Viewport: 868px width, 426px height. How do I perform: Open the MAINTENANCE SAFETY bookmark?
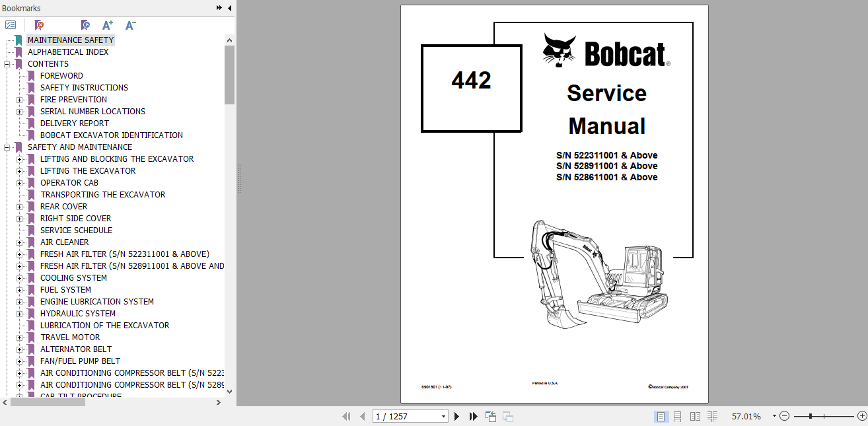click(71, 40)
